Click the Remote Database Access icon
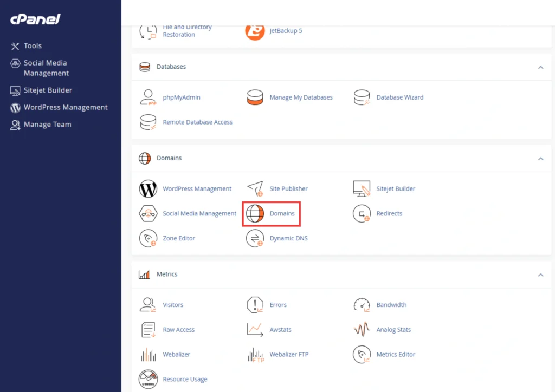 coord(148,122)
